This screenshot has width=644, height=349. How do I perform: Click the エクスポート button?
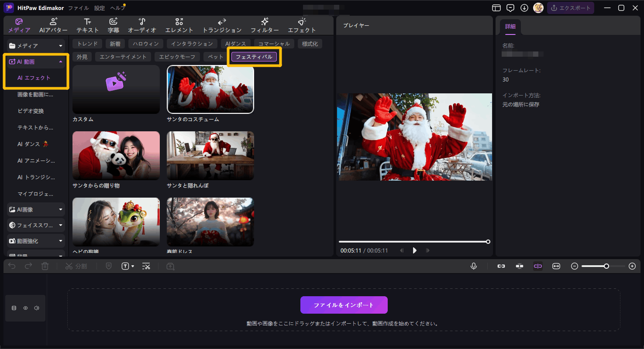(570, 8)
